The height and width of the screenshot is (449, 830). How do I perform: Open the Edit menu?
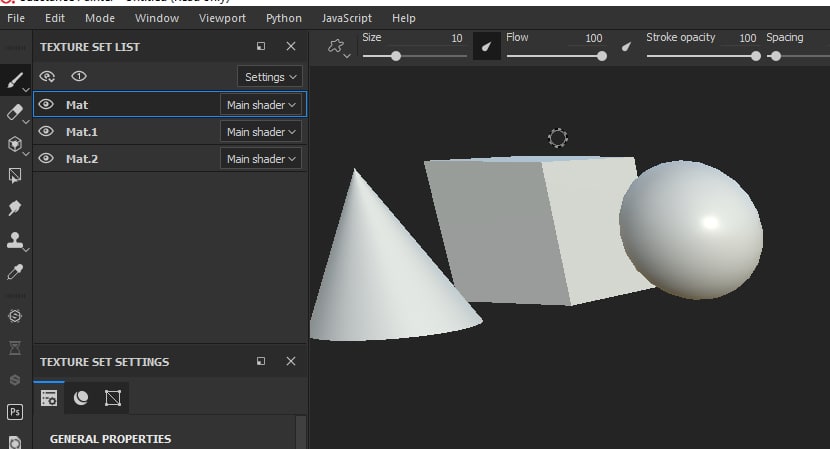(55, 18)
